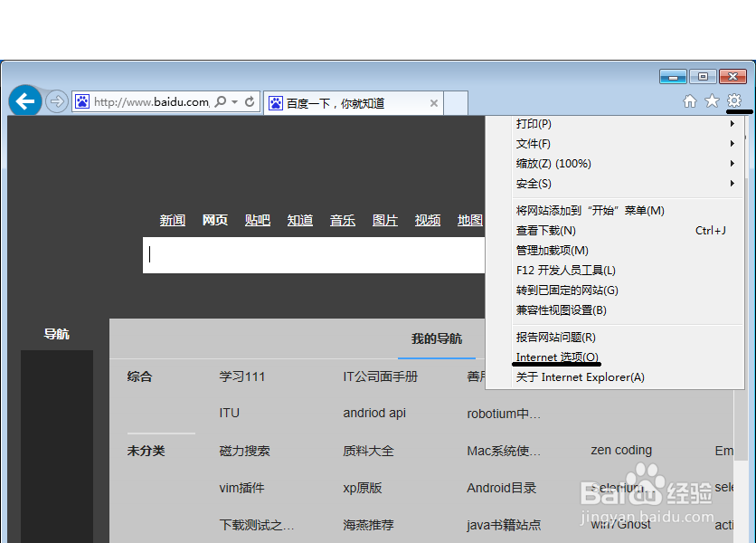The height and width of the screenshot is (543, 756).
Task: Select the 我的导航 tab
Action: pos(437,338)
